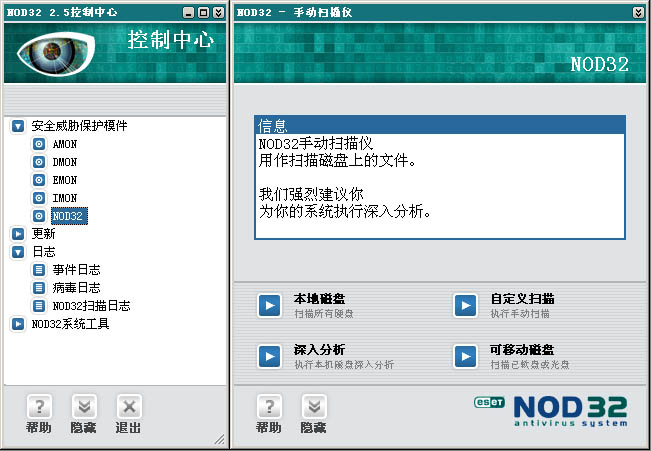Open Help (帮助) in the scanner window
The width and height of the screenshot is (651, 451).
(x=268, y=407)
